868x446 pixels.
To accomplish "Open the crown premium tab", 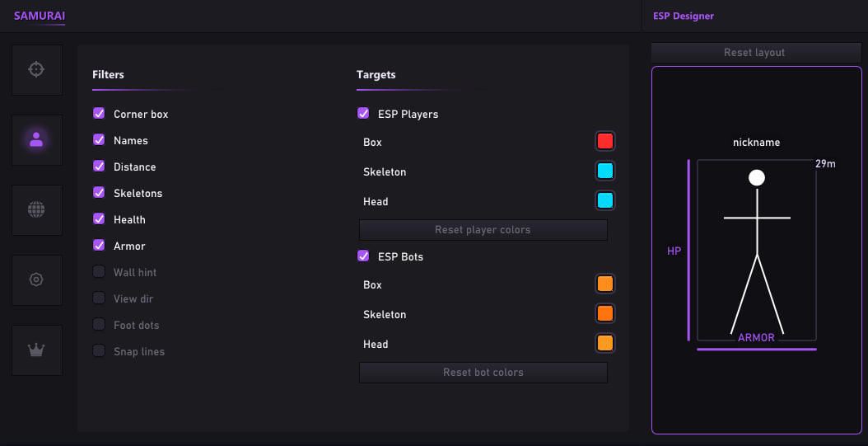I will [36, 350].
